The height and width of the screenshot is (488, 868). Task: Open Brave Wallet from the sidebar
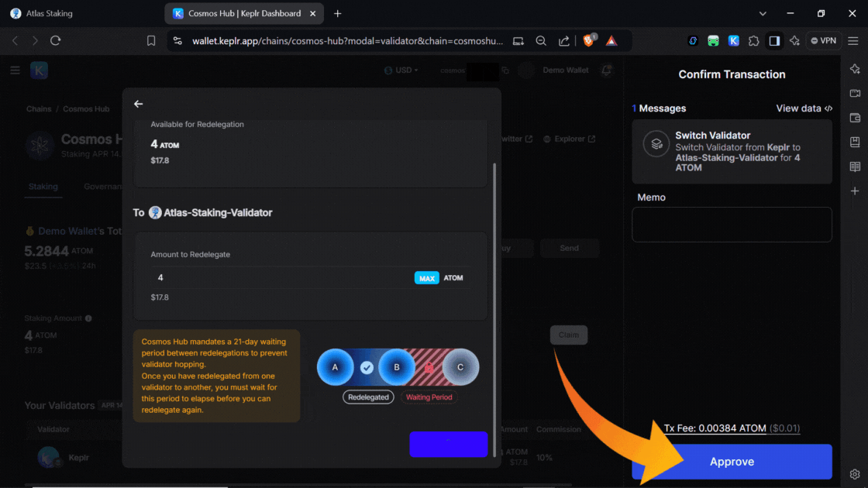(x=855, y=118)
